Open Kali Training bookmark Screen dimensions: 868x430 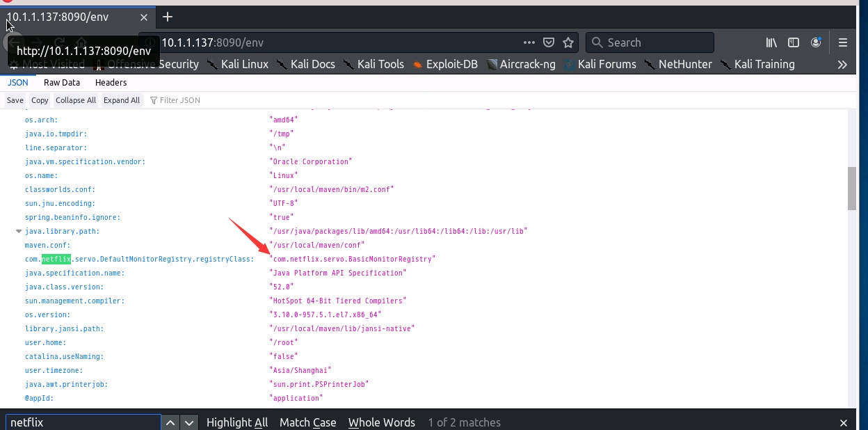point(757,64)
